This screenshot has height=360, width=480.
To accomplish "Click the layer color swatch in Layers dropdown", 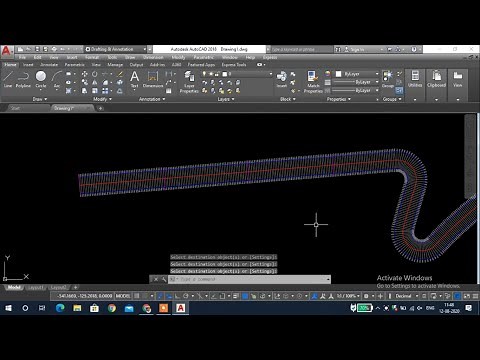I will click(x=225, y=74).
